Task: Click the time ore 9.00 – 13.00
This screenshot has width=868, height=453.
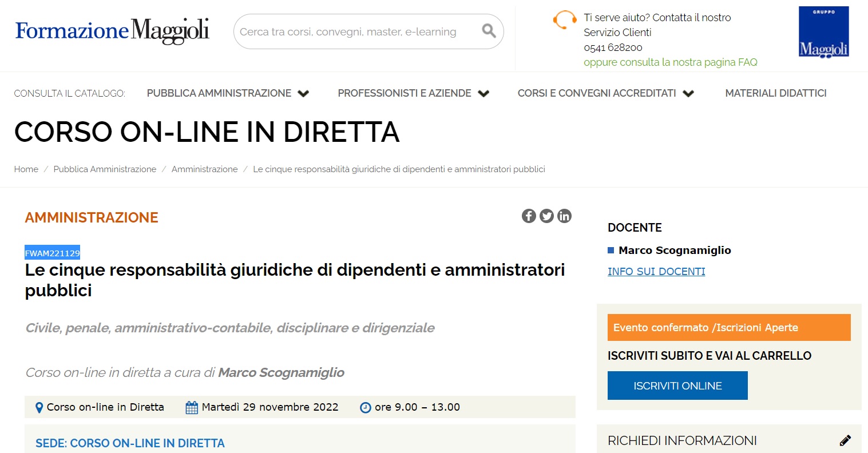Action: coord(417,407)
